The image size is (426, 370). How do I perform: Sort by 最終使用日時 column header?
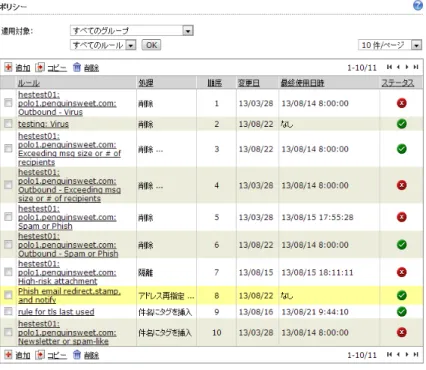pos(302,83)
